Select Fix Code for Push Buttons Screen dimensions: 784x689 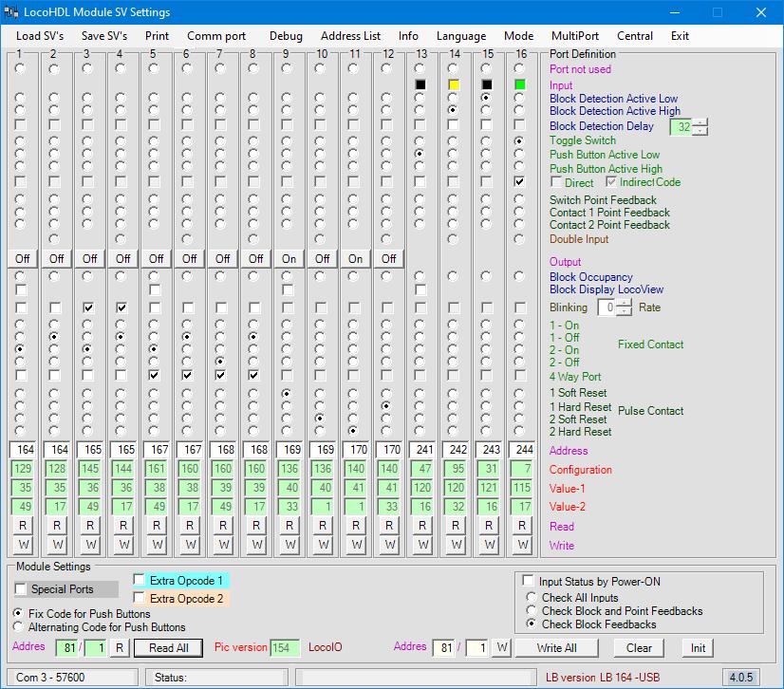tap(18, 613)
